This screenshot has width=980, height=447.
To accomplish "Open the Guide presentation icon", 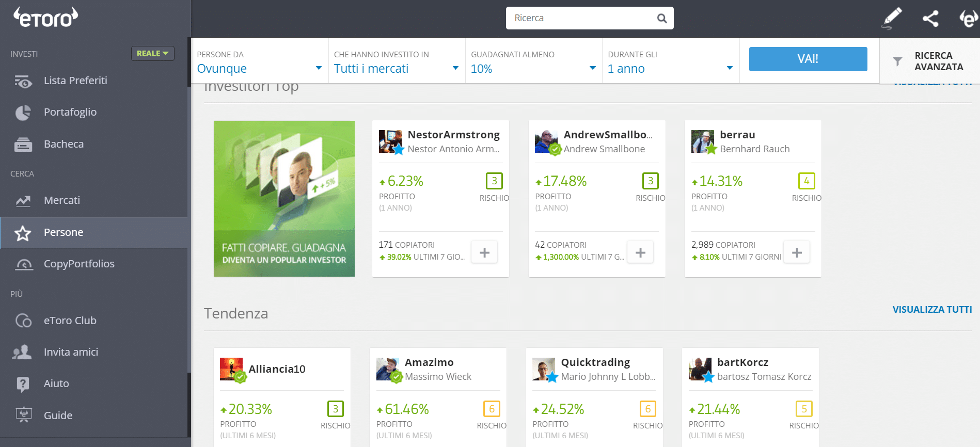I will pyautogui.click(x=23, y=416).
